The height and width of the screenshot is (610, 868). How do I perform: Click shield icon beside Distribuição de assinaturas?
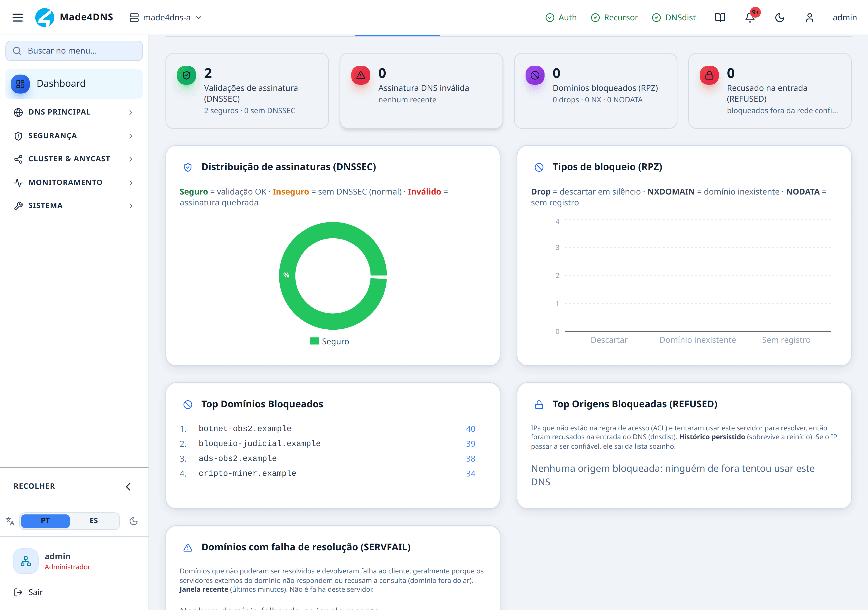tap(188, 167)
